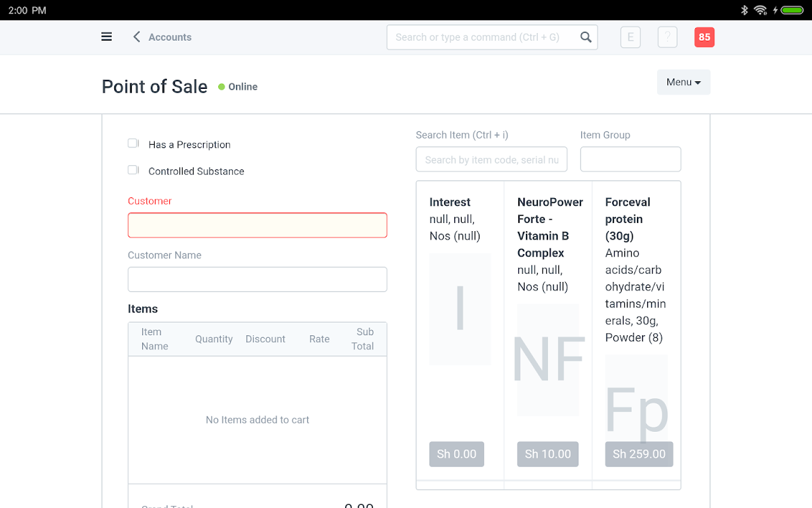Open the help question mark icon

click(667, 37)
